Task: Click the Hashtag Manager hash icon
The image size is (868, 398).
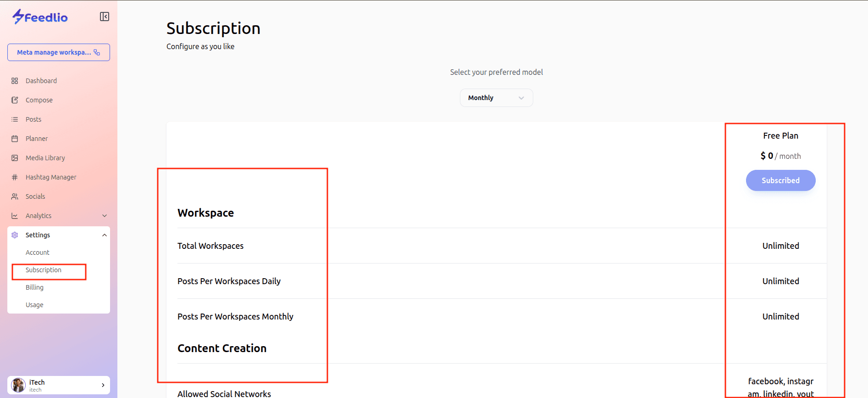Action: [x=15, y=177]
